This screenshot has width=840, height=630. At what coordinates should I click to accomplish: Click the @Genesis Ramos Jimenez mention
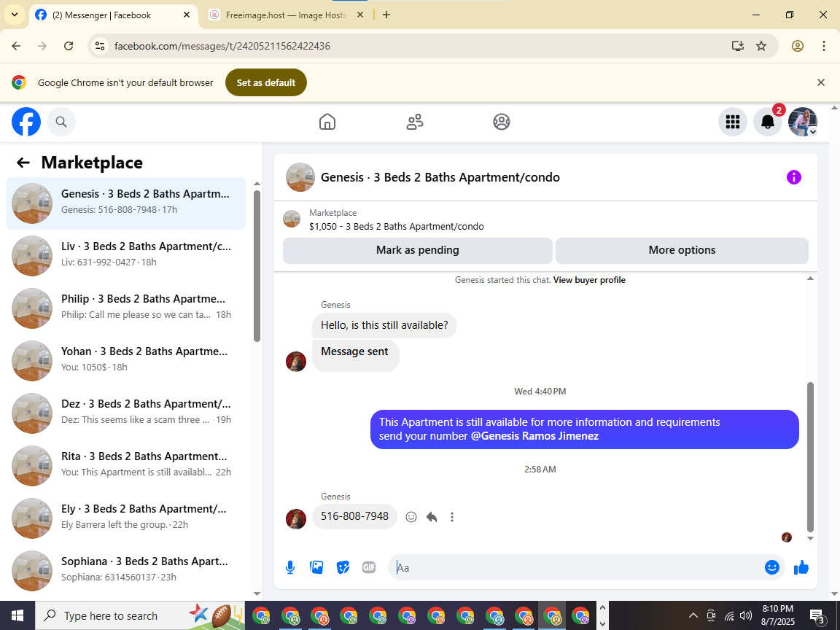click(534, 436)
